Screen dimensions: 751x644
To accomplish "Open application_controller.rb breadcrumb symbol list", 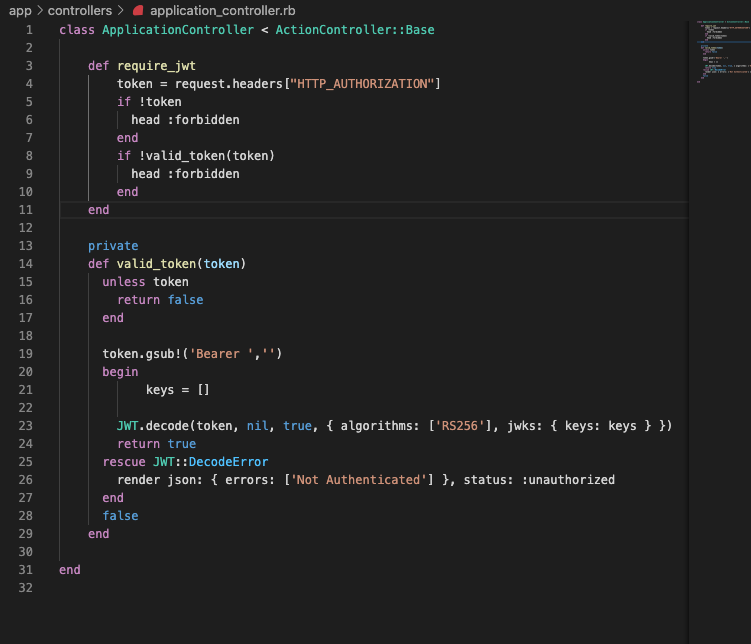I will pos(219,10).
